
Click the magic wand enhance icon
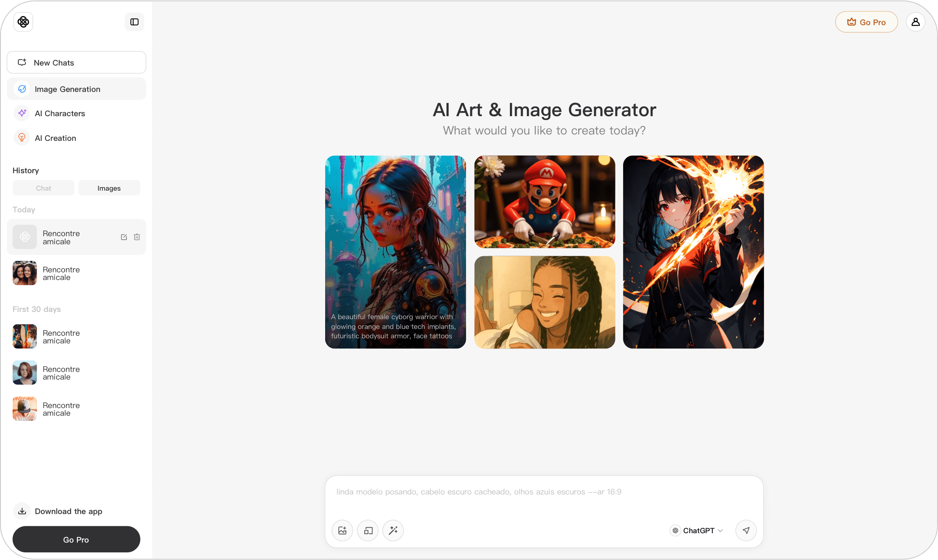[x=393, y=531]
